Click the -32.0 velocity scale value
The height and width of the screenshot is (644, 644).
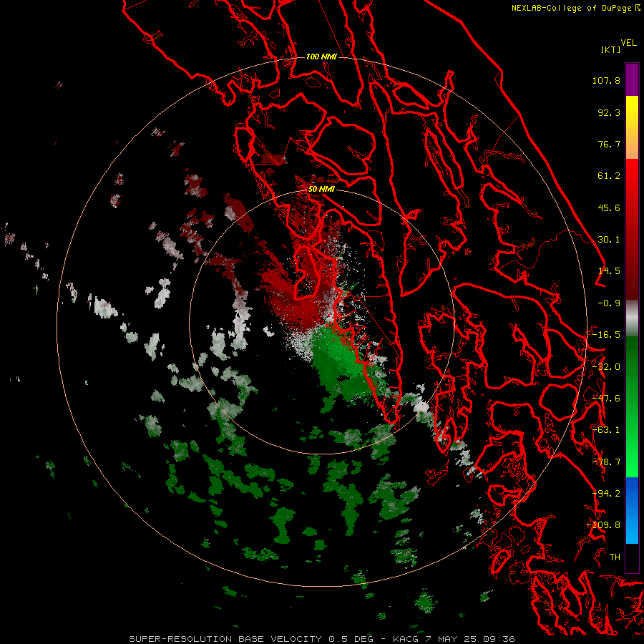606,367
